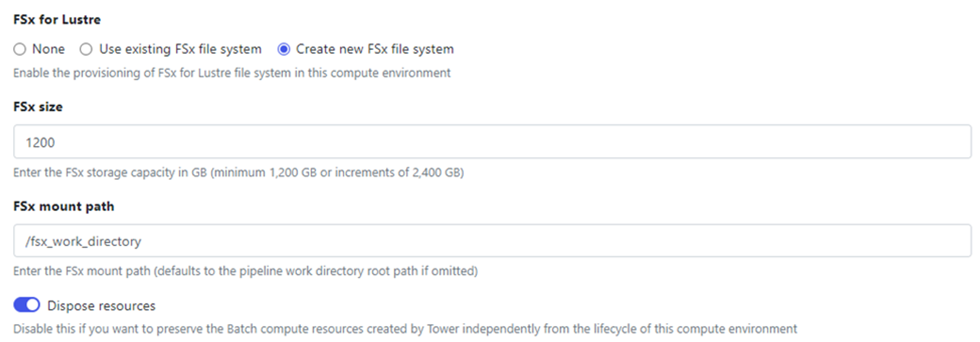Select Create new FSx file system radio
The image size is (980, 342).
(x=283, y=49)
